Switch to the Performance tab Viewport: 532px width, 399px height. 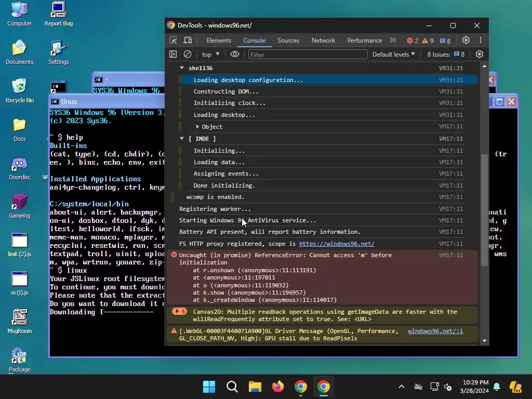pyautogui.click(x=364, y=41)
